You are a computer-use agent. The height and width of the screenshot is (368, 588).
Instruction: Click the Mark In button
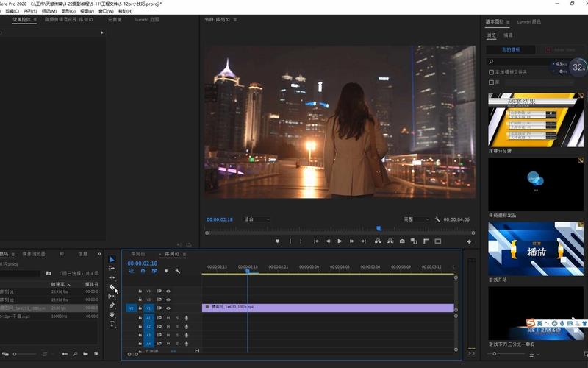tap(290, 241)
